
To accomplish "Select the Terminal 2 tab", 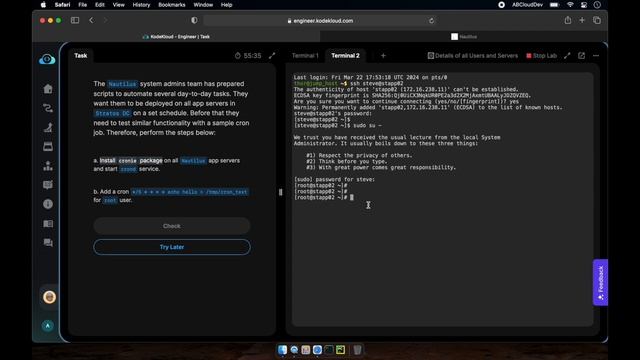I will [345, 56].
